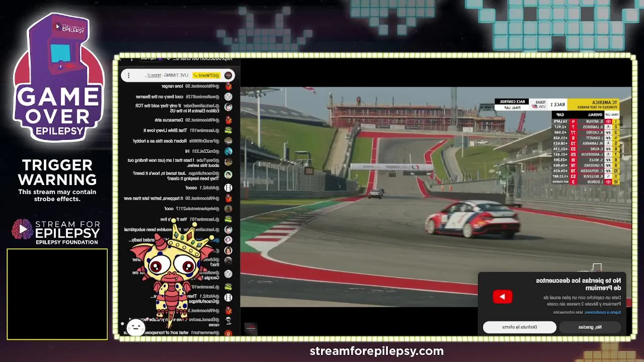
Task: Click Jassmine101's avatar beside BMW Livery comment
Action: click(228, 130)
